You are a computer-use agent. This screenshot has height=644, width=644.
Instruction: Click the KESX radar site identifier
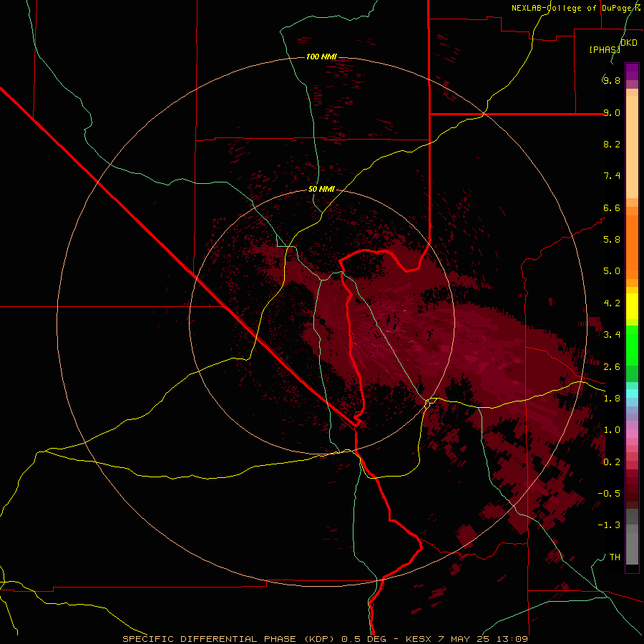(419, 639)
